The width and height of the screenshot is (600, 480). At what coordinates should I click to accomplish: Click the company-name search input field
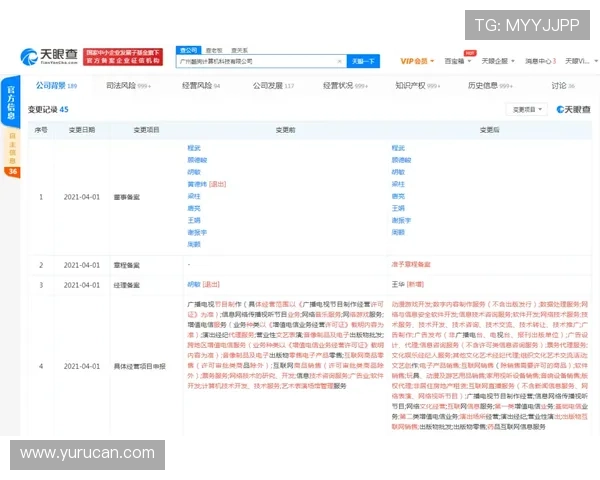pyautogui.click(x=261, y=61)
